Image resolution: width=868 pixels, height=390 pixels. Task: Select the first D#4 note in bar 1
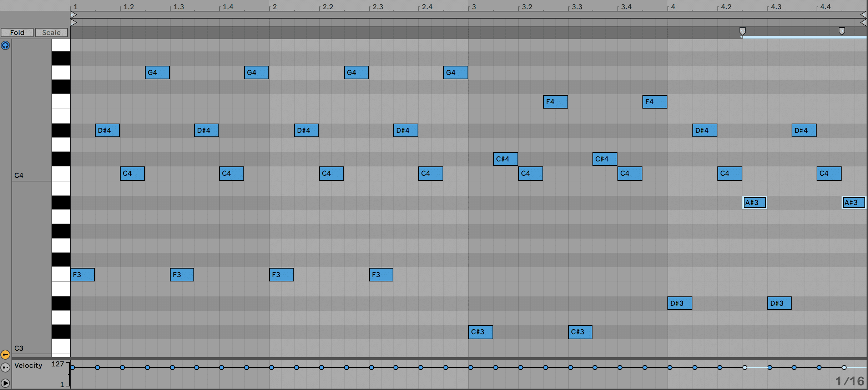107,130
